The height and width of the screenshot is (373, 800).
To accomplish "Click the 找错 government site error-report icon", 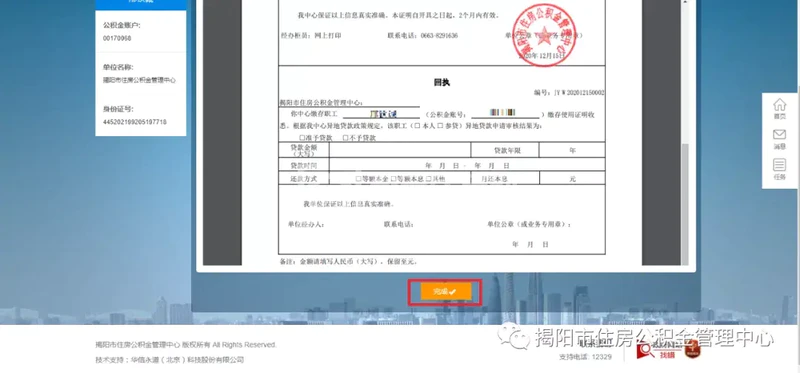I will [658, 350].
